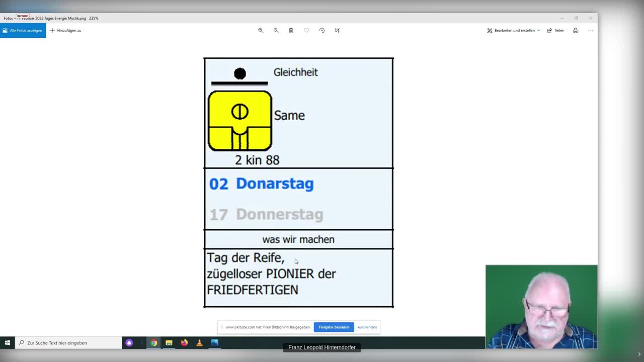Click purple round icon in the taskbar
This screenshot has width=644, height=362.
coord(129,343)
